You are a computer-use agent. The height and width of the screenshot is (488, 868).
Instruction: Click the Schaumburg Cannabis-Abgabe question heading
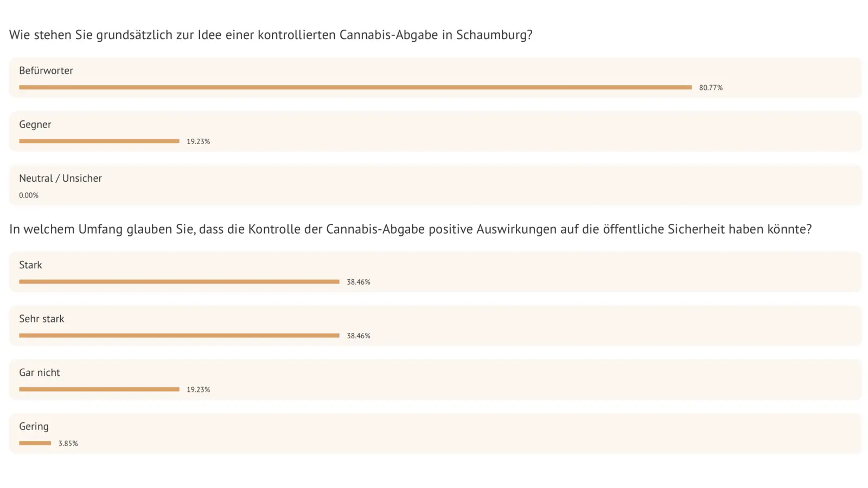(x=271, y=35)
